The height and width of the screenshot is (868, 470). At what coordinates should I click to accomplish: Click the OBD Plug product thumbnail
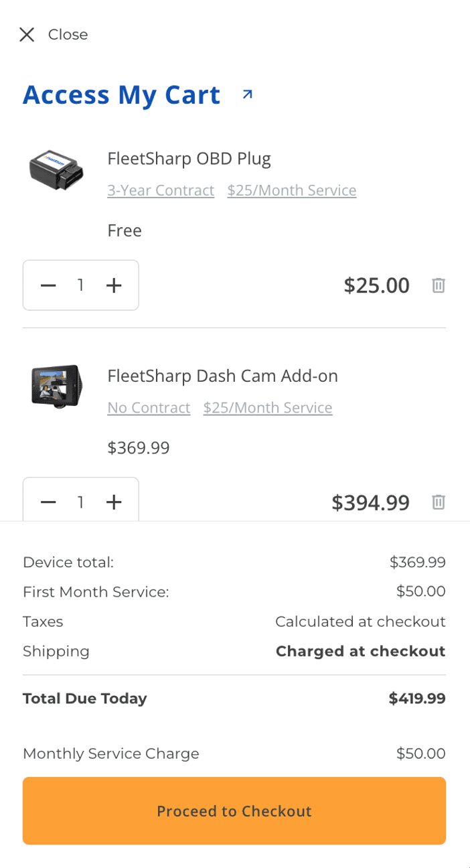(x=56, y=170)
